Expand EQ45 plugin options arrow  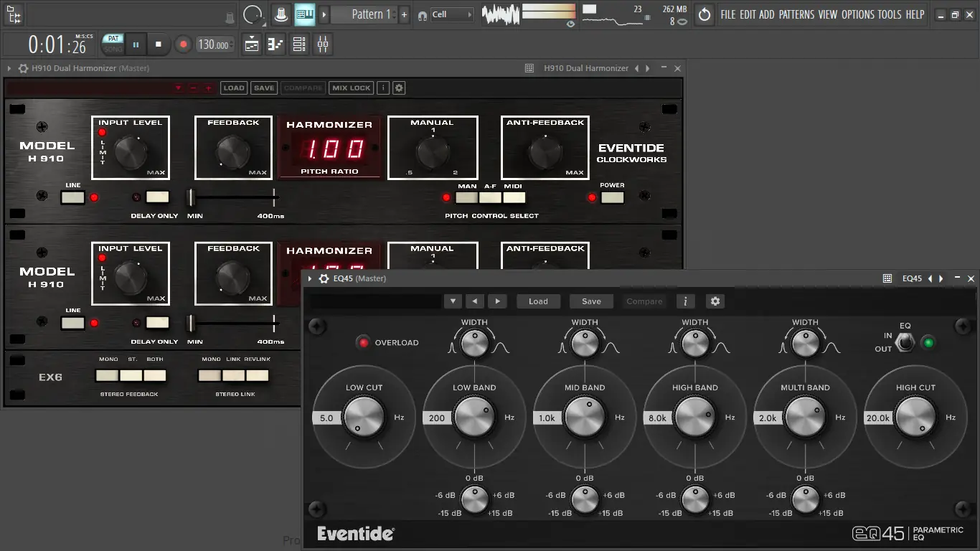310,278
